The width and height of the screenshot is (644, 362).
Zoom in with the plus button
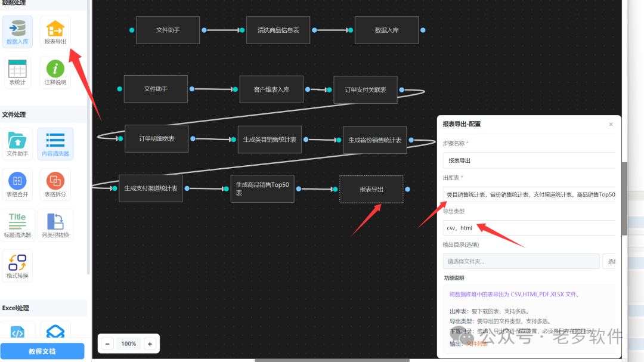(x=150, y=344)
